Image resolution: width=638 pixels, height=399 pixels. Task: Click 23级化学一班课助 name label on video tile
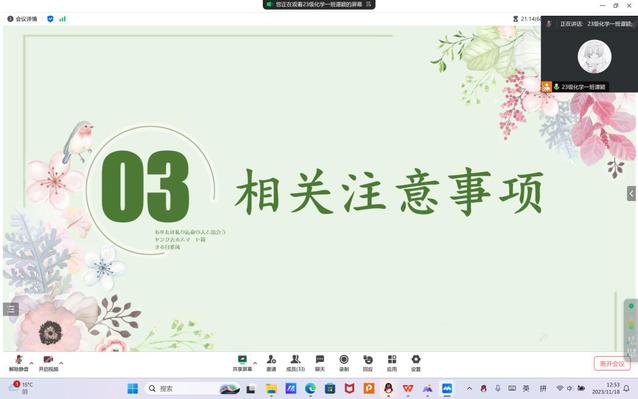click(x=583, y=87)
